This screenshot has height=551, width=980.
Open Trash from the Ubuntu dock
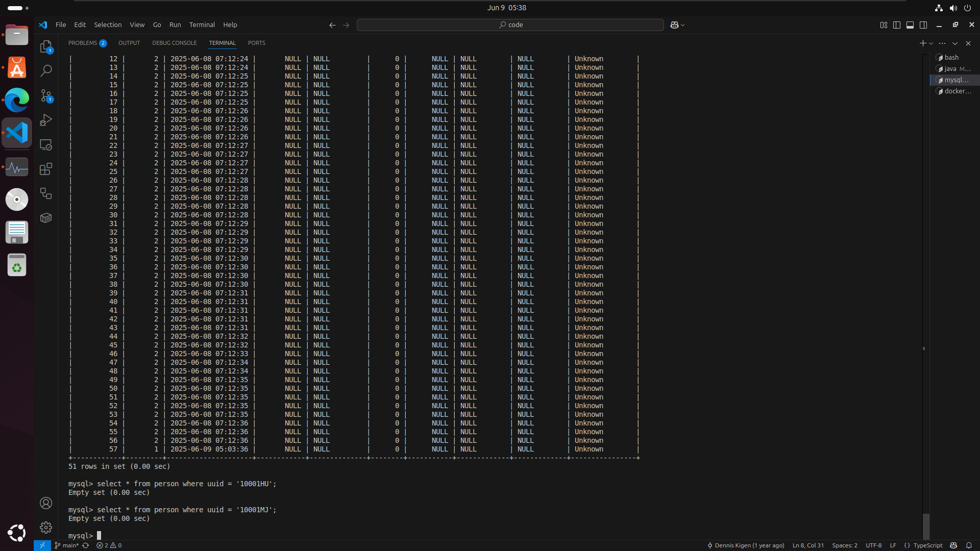coord(17,265)
